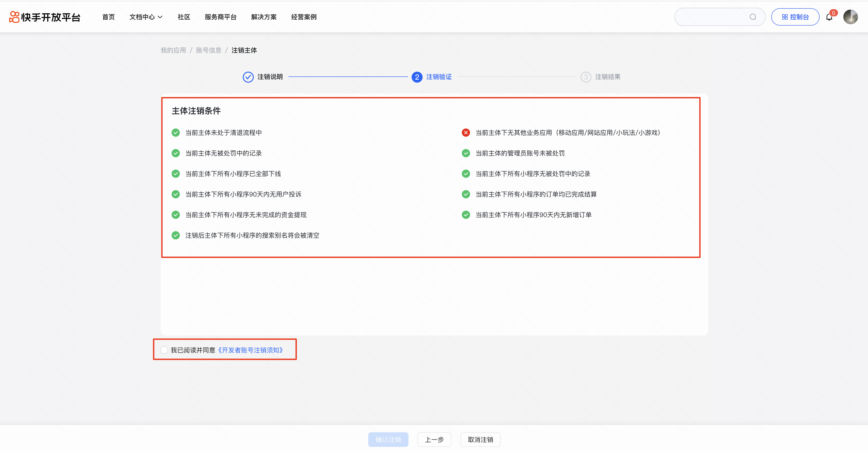
Task: Click green check beside 当前主体未处于清退流程中
Action: click(x=175, y=133)
